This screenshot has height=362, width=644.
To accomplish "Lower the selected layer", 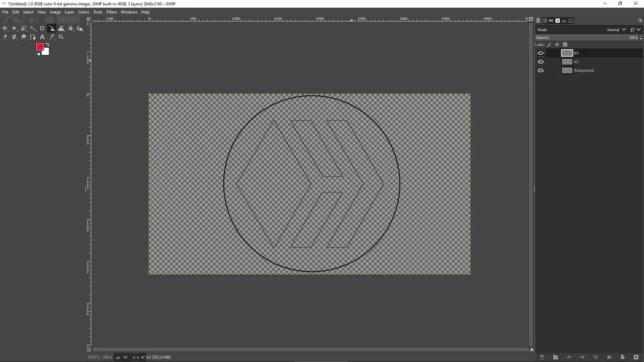I will (583, 357).
